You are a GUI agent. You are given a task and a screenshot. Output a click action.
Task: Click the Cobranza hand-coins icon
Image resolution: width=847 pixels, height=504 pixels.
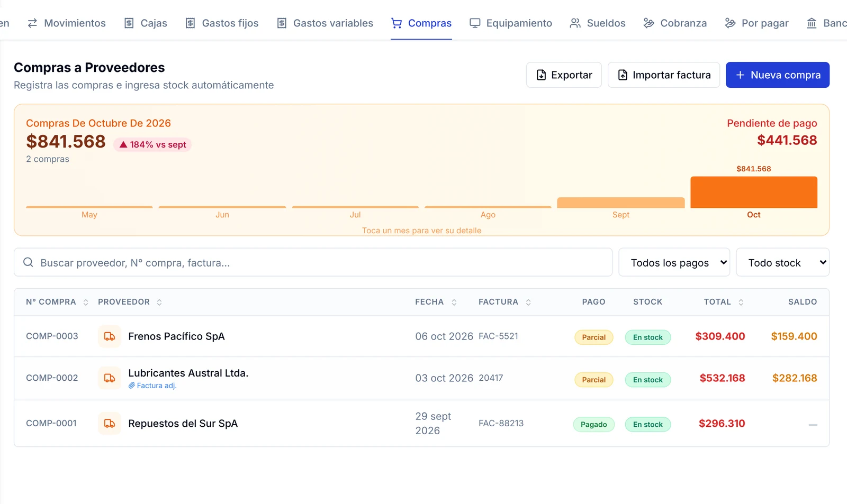(x=648, y=23)
